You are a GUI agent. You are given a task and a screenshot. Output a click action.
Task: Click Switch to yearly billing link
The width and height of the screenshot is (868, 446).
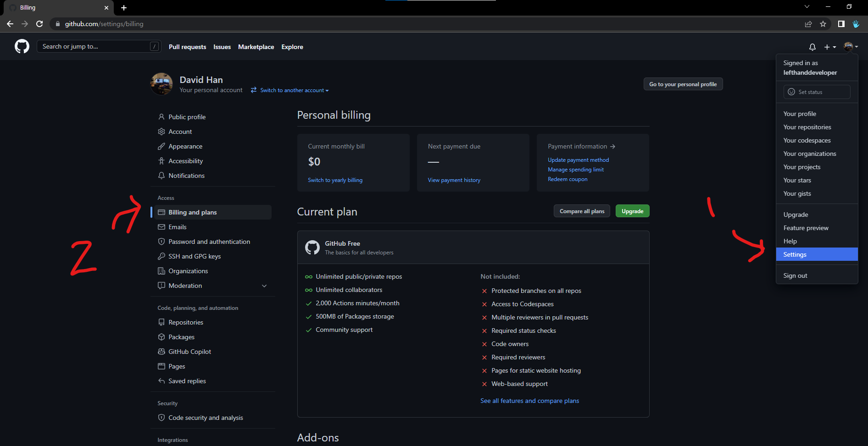[335, 180]
